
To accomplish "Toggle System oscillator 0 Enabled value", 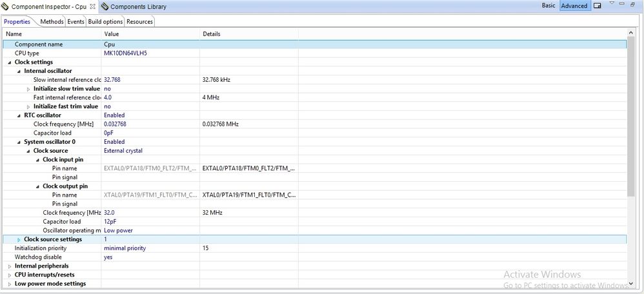I will (x=150, y=142).
